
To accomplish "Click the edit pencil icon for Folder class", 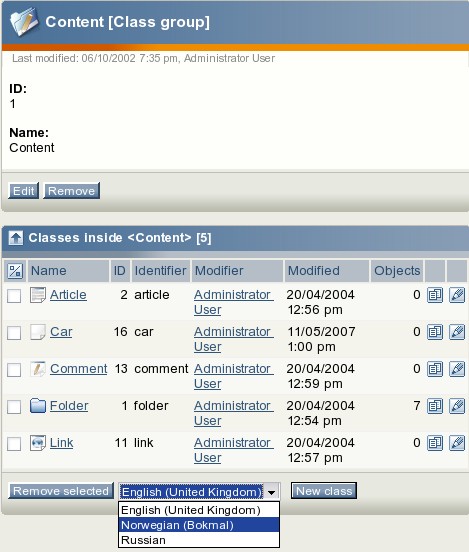I will 457,406.
